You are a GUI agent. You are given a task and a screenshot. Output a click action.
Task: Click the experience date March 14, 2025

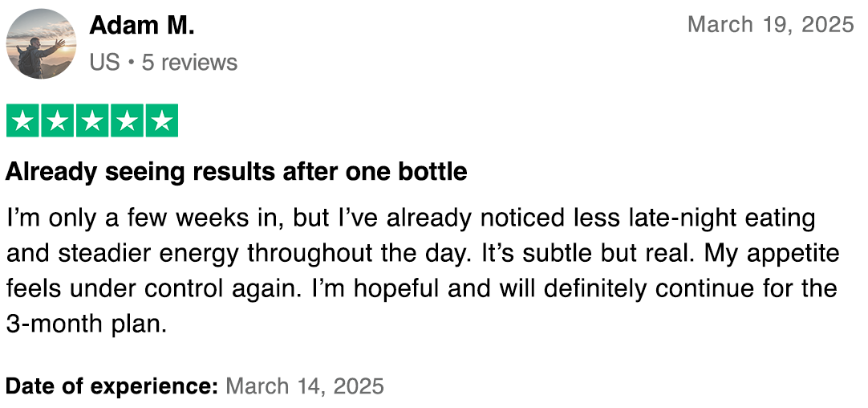point(305,387)
